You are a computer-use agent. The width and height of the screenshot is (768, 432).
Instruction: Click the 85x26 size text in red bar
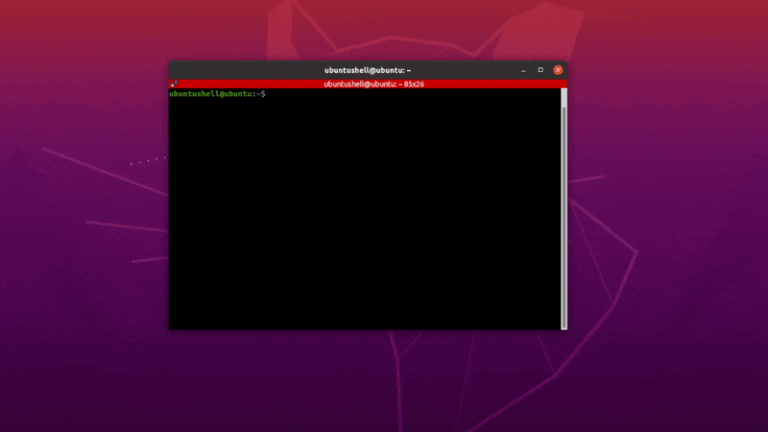point(414,84)
